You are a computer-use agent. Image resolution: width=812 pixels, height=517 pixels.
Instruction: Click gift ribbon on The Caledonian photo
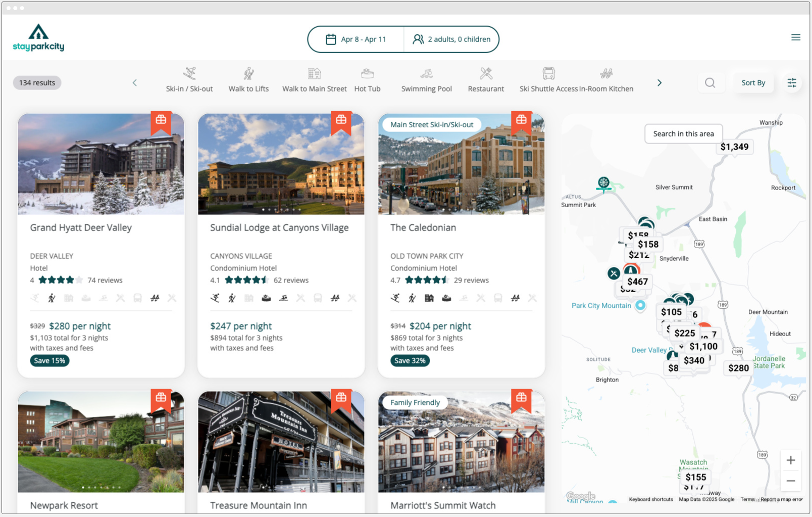522,123
